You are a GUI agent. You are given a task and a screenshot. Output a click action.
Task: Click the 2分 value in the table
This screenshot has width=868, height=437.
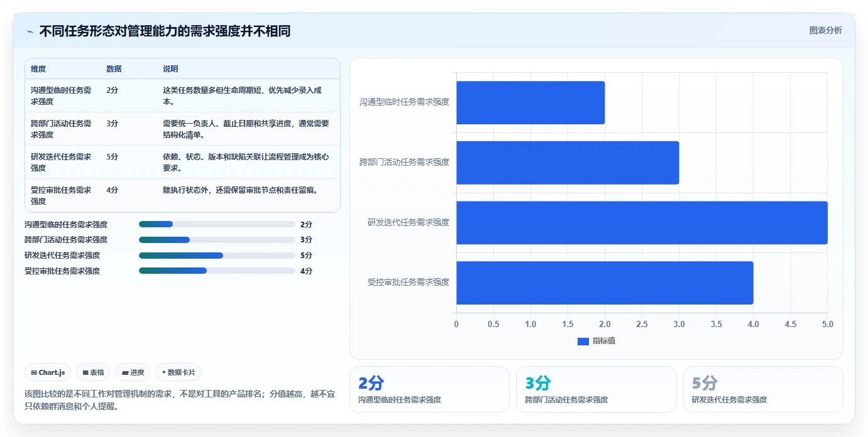tap(112, 90)
